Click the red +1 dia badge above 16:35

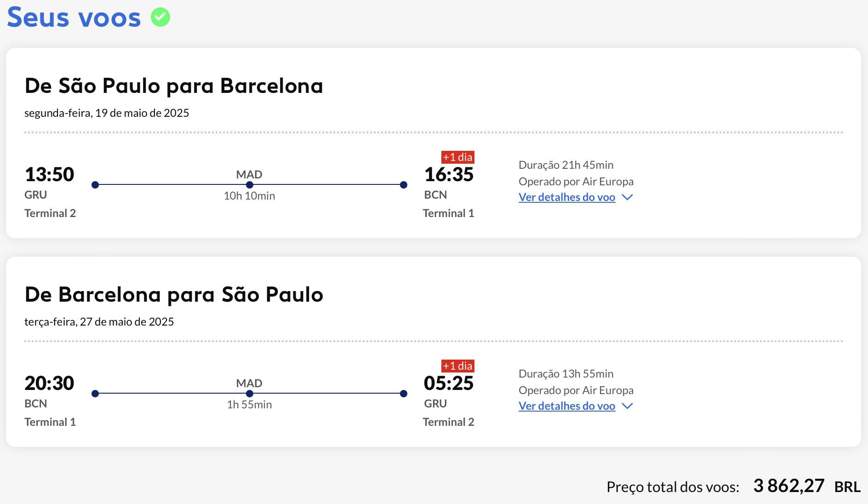click(457, 157)
